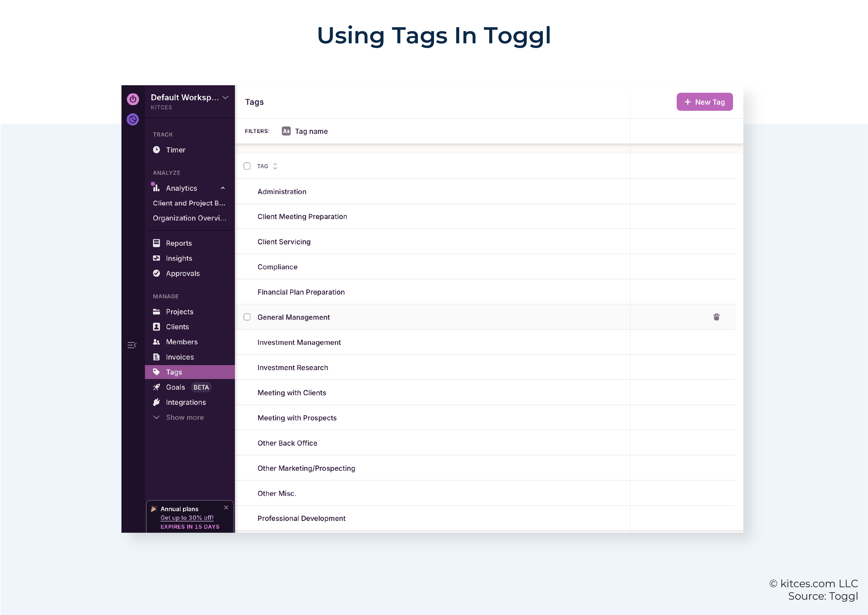Image resolution: width=868 pixels, height=615 pixels.
Task: Click the Projects folder icon
Action: coord(156,312)
